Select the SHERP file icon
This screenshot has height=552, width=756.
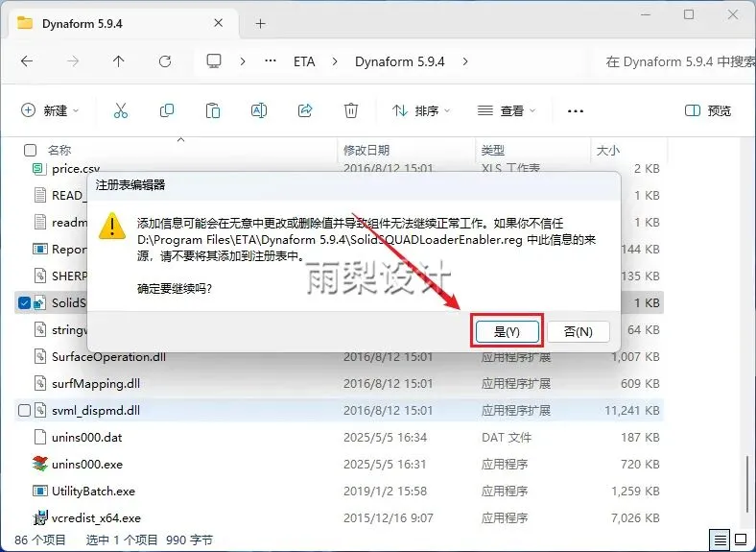tap(39, 276)
